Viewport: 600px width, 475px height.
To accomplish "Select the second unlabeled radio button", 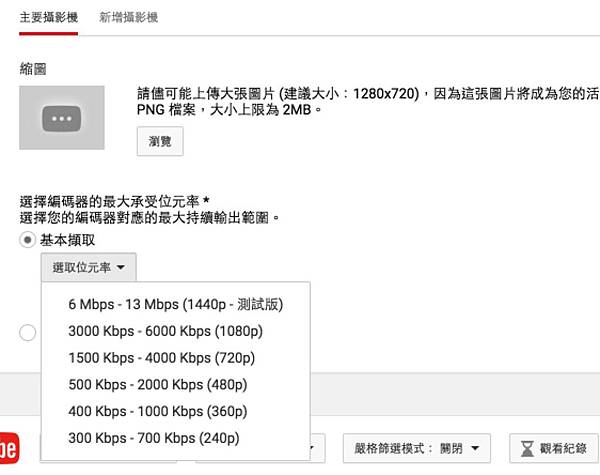I will click(x=27, y=332).
